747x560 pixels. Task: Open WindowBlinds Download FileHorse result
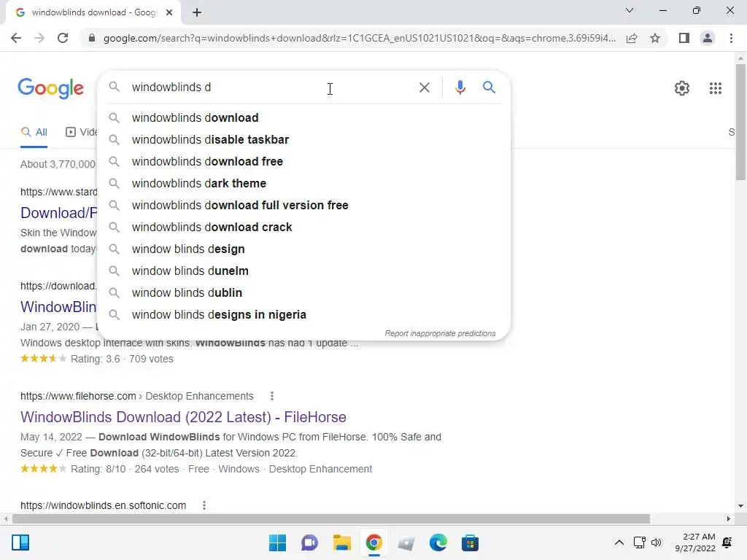183,417
